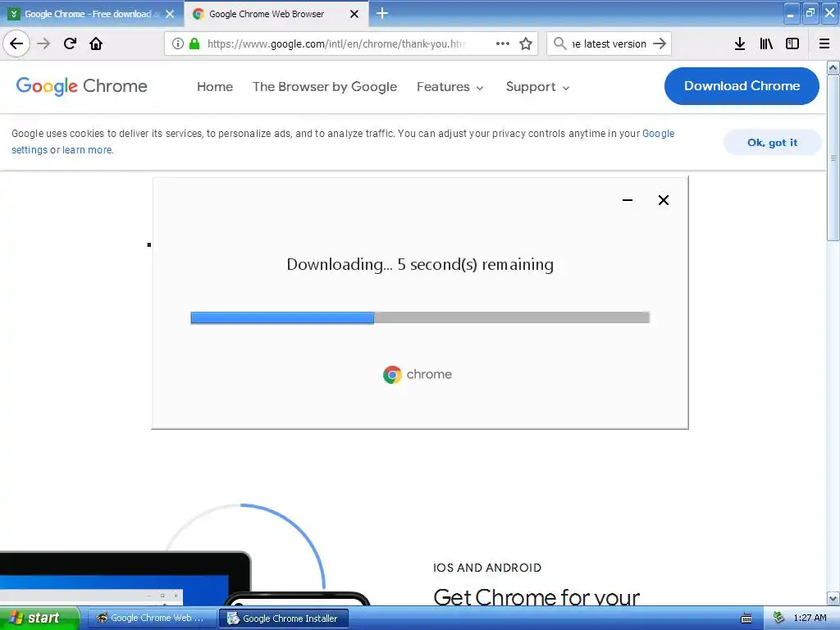Open the Firefox hamburger menu
This screenshot has width=840, height=630.
[x=824, y=43]
